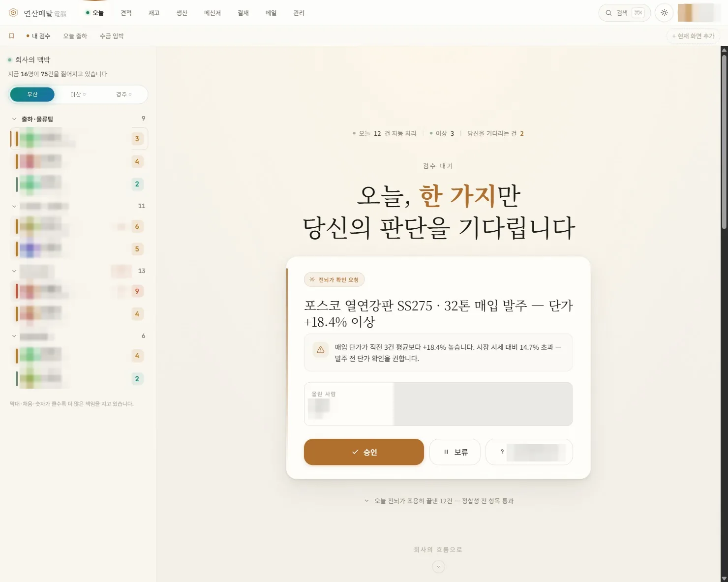Select the 내 검수 saved view
The width and height of the screenshot is (728, 582).
pyautogui.click(x=38, y=36)
